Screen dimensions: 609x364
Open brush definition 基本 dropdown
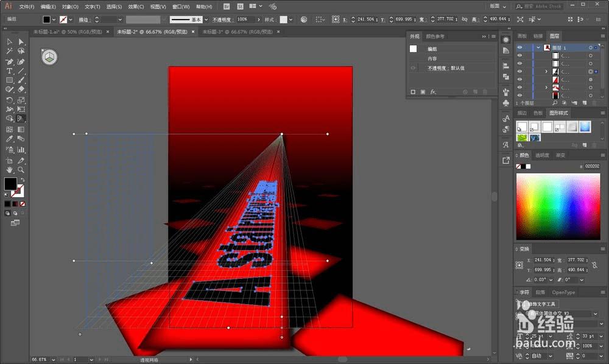pyautogui.click(x=206, y=19)
